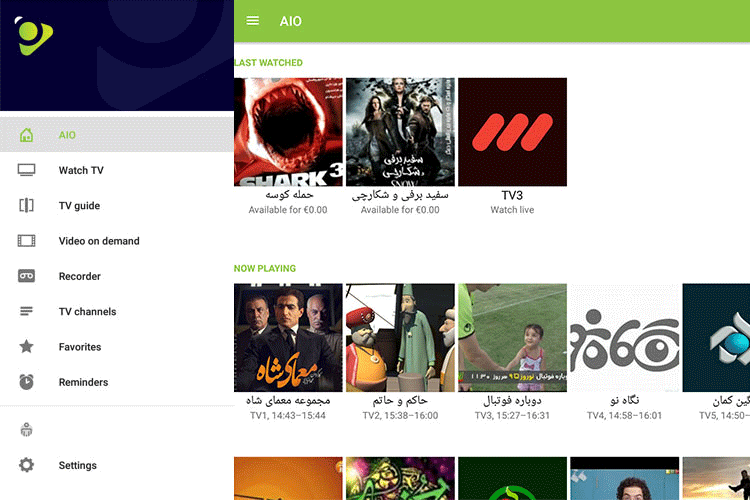Click 'Available for €0.00' under Snow White
750x500 pixels.
[x=400, y=210]
